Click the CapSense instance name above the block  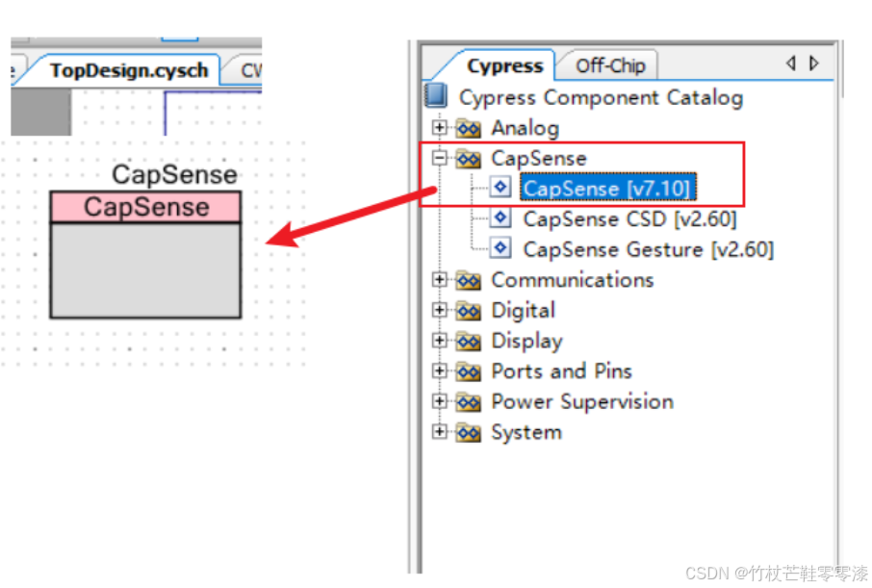(174, 175)
